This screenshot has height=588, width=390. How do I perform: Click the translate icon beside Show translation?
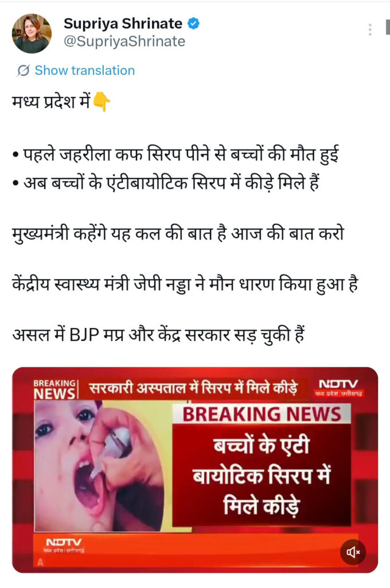(23, 70)
